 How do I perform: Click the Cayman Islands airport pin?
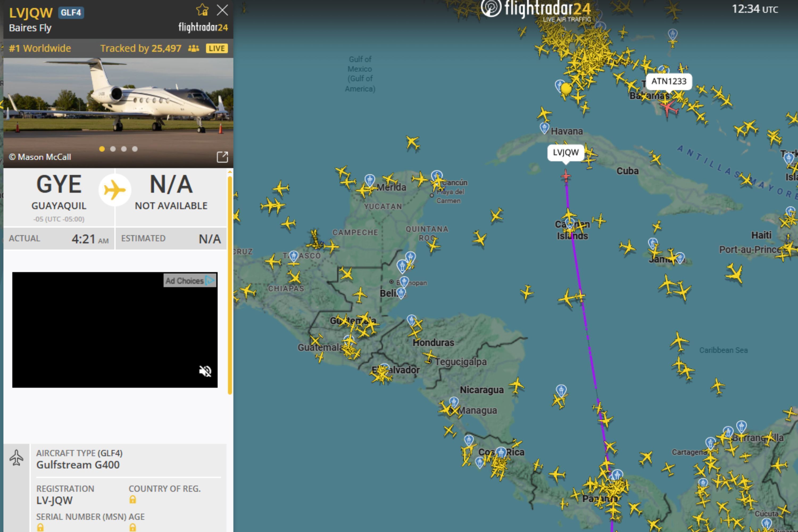pos(570,224)
